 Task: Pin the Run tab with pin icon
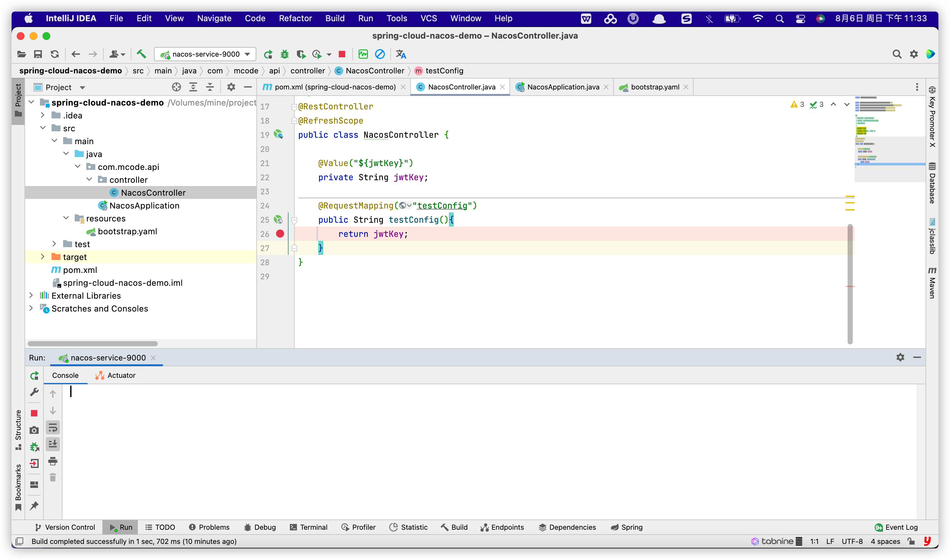pos(34,506)
